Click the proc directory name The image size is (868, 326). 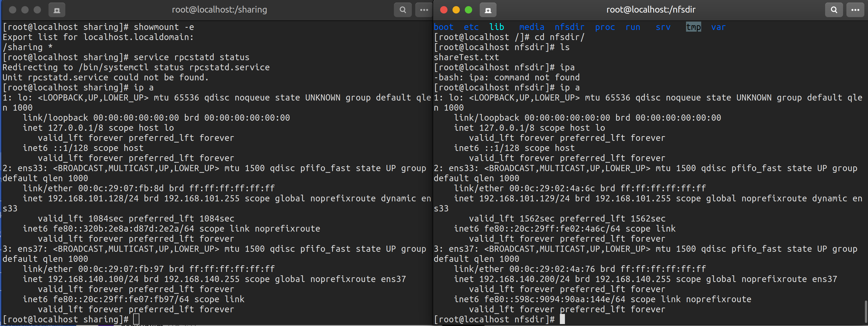[x=605, y=27]
